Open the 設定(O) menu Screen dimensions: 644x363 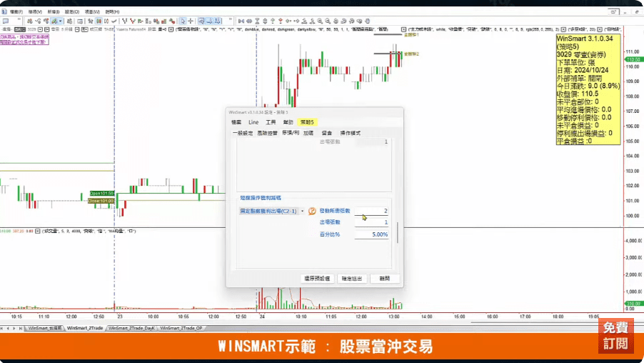(72, 12)
